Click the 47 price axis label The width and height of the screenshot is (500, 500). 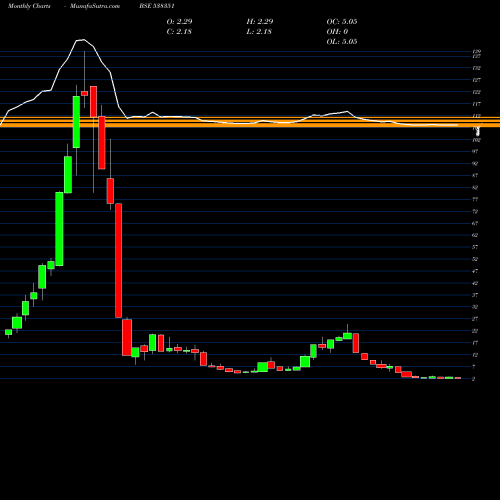point(475,271)
